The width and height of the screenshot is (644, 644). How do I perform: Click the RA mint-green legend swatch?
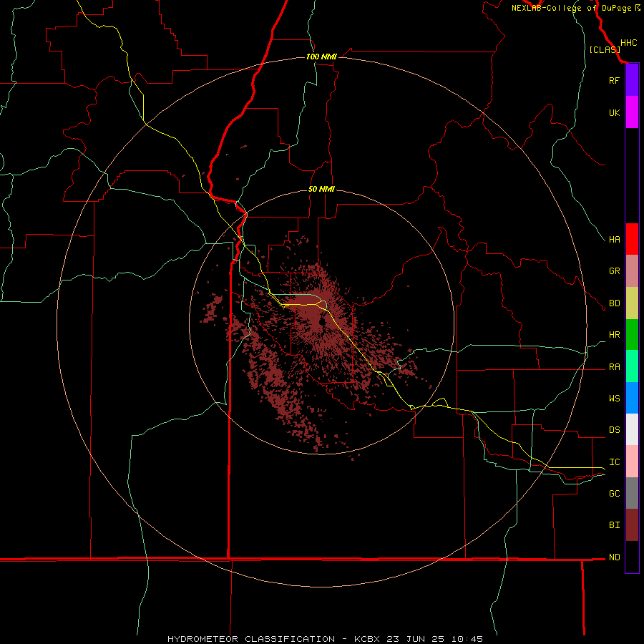click(x=632, y=366)
